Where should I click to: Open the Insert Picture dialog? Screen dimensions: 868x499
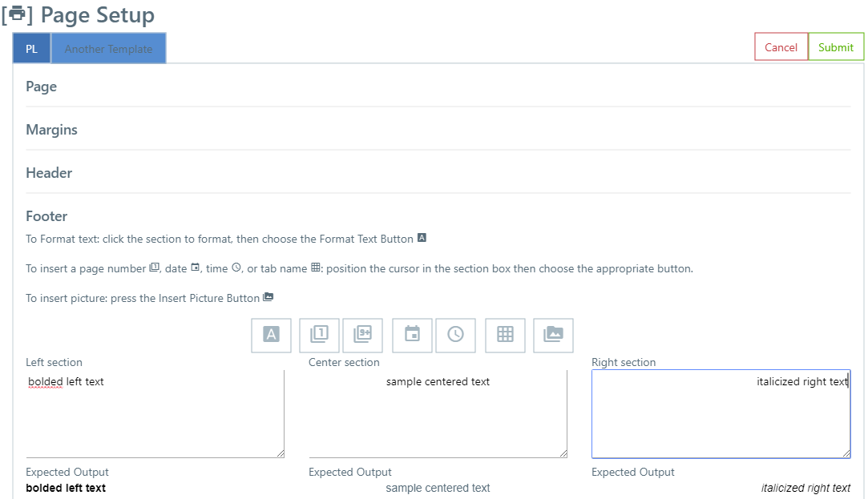(553, 335)
